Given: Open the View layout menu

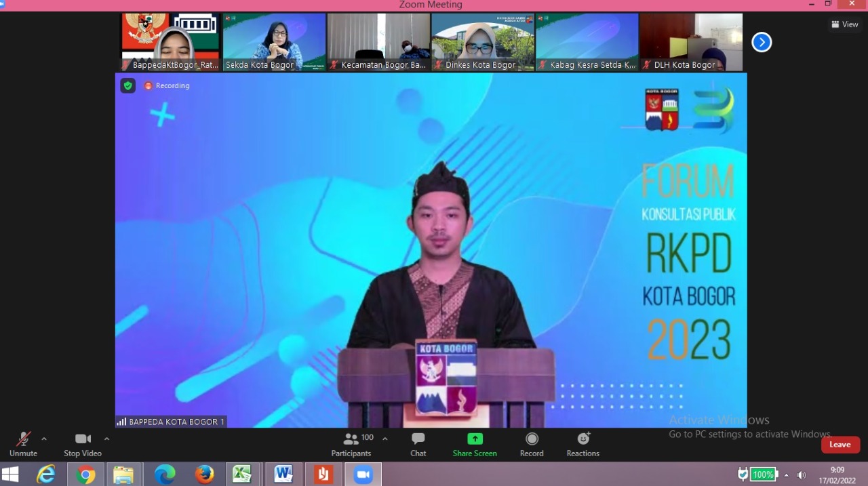Looking at the screenshot, I should tap(844, 24).
